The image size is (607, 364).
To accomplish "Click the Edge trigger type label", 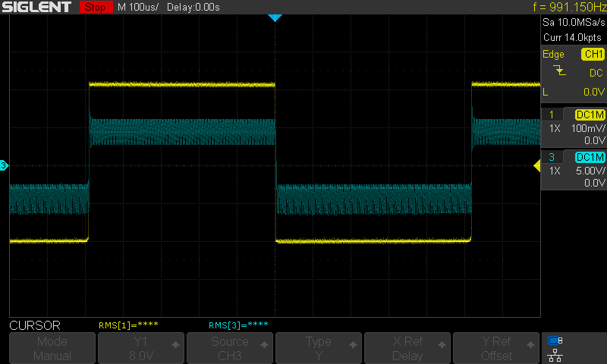I will click(x=553, y=54).
